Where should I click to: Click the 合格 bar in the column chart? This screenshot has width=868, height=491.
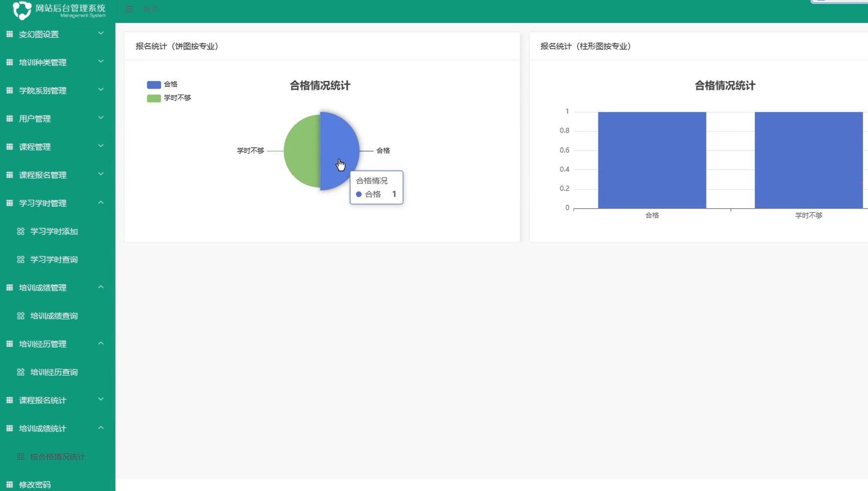tap(652, 159)
